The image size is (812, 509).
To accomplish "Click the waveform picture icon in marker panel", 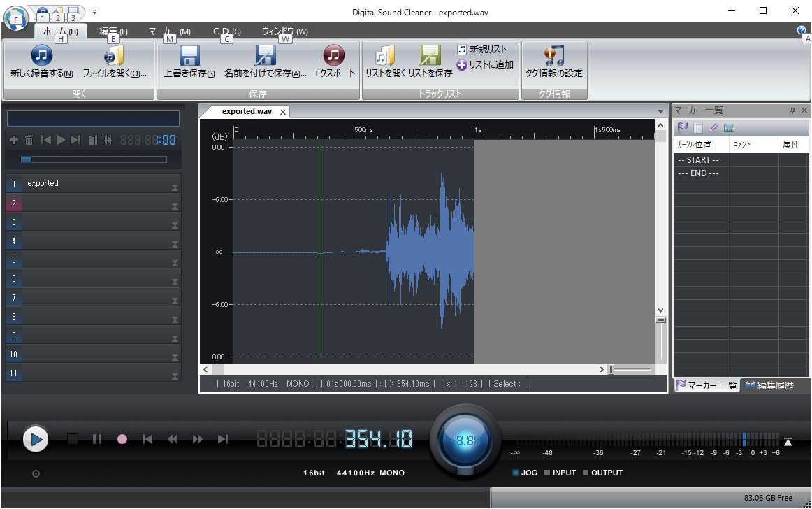I will pyautogui.click(x=729, y=127).
